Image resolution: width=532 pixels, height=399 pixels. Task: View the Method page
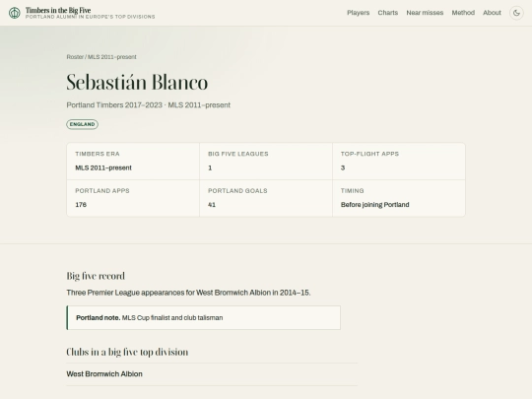463,13
